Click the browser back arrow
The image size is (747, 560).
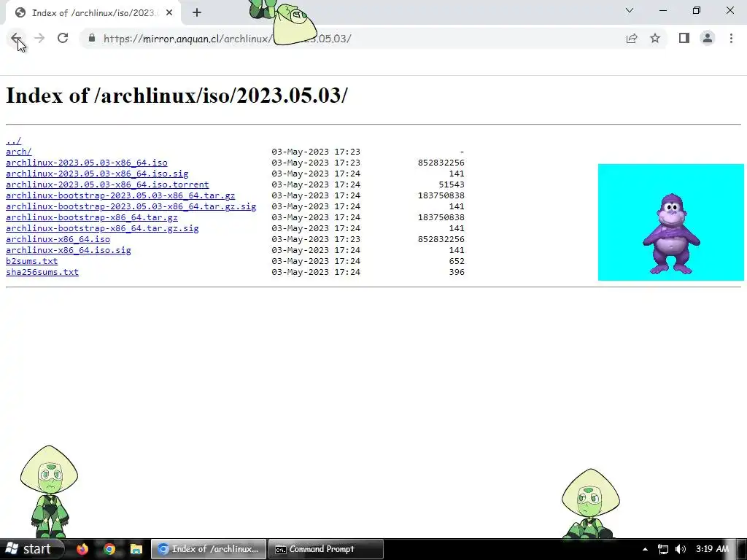[x=16, y=38]
